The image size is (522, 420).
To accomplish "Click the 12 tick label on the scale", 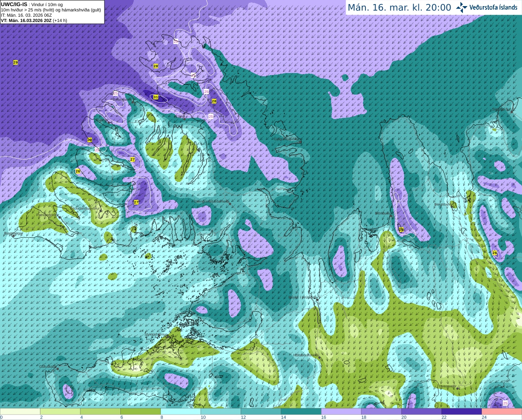I will [x=243, y=417].
